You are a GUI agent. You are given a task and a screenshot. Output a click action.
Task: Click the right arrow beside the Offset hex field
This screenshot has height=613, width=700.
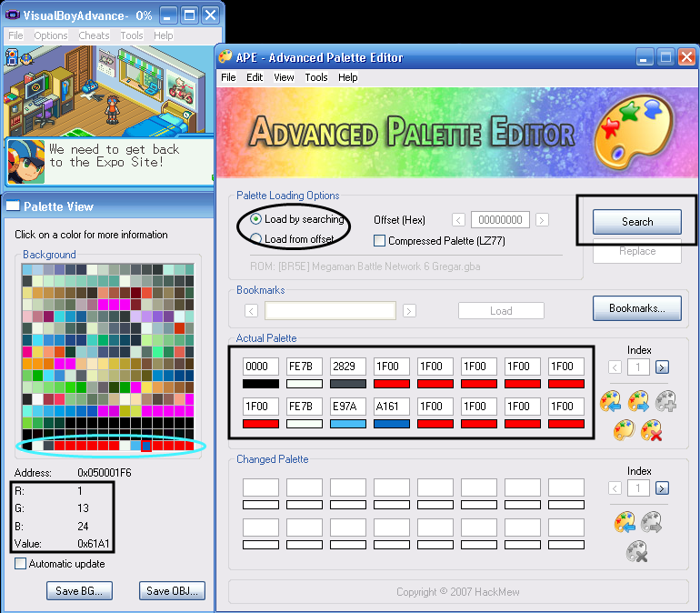pyautogui.click(x=542, y=220)
